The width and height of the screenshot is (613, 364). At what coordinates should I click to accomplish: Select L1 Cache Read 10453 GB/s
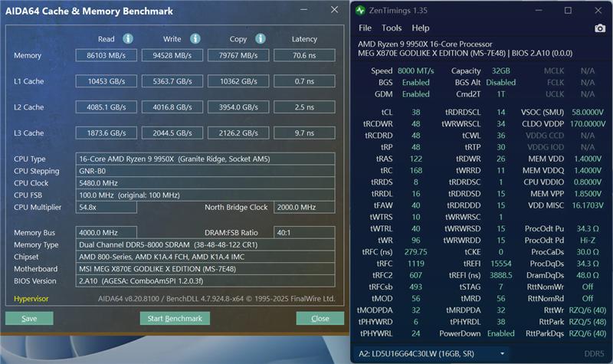(107, 81)
